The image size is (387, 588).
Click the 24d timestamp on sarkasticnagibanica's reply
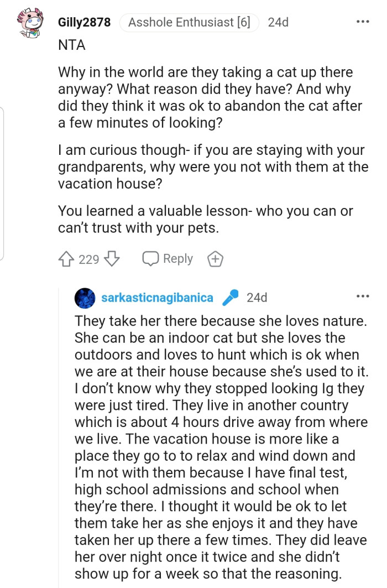(x=257, y=298)
